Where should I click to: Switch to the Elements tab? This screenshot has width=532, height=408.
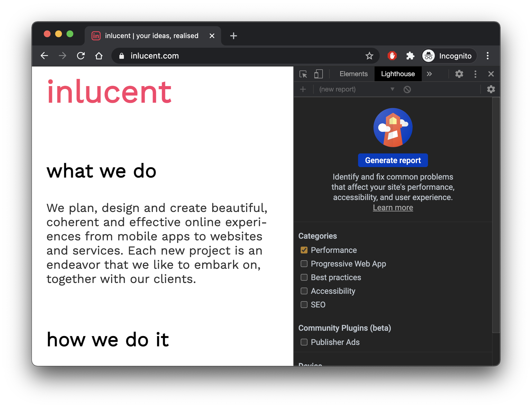click(354, 74)
